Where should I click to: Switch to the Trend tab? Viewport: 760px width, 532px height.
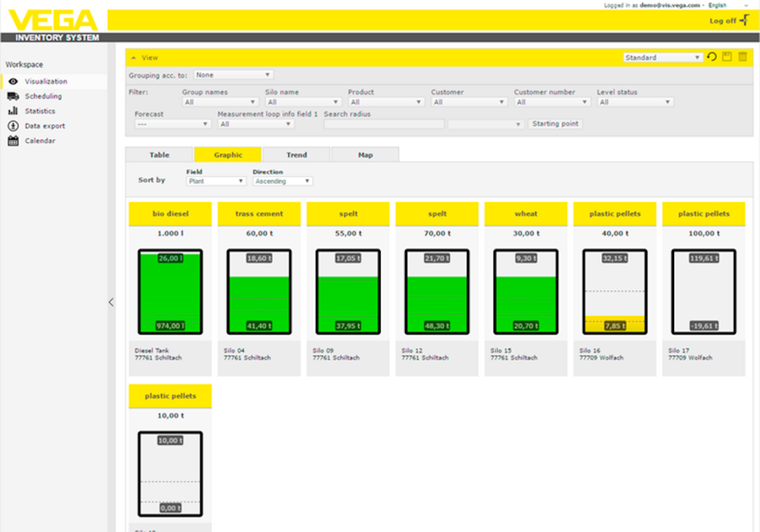pos(296,154)
